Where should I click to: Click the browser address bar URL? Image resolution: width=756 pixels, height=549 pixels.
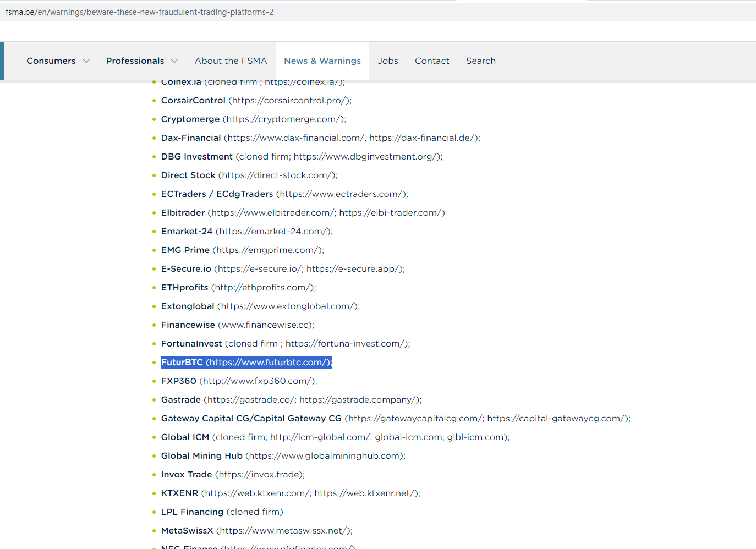pos(140,12)
